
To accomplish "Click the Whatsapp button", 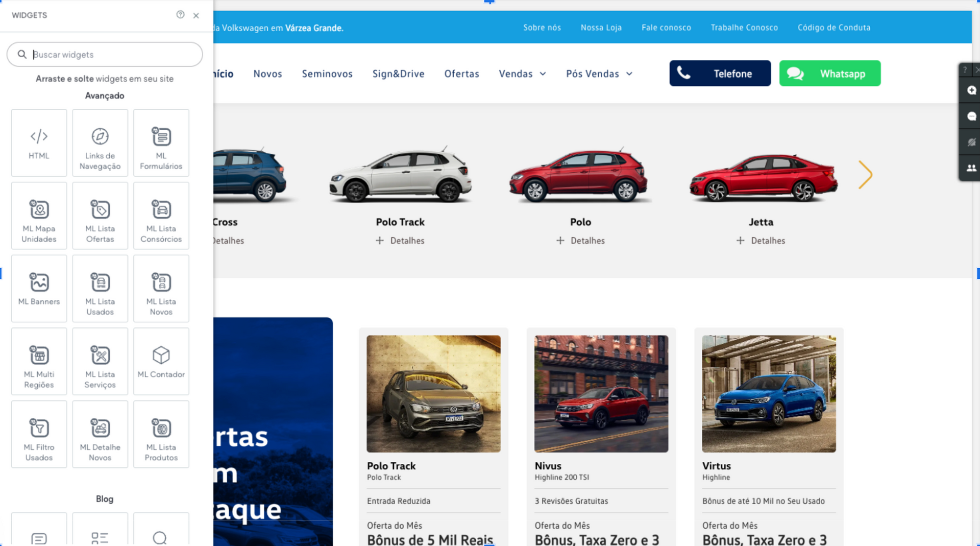I will pyautogui.click(x=830, y=73).
